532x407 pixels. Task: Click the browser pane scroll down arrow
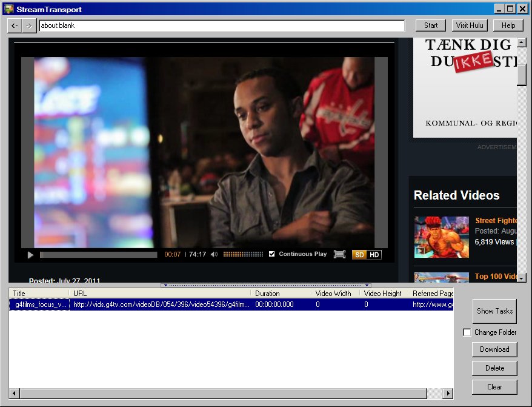522,278
